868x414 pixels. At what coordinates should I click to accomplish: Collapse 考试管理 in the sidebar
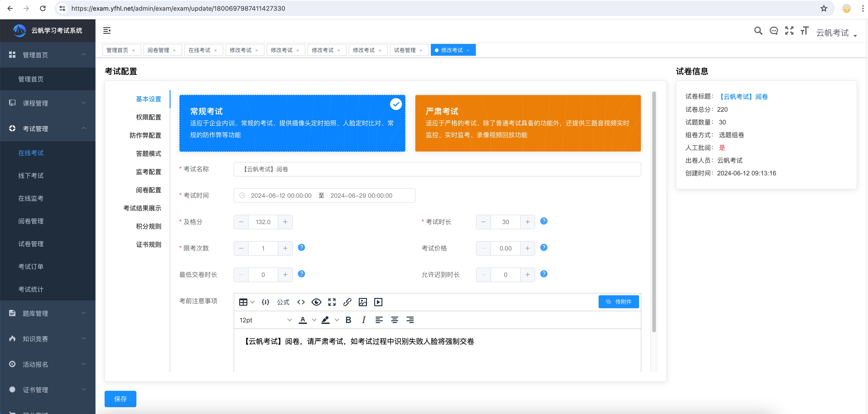[48, 129]
